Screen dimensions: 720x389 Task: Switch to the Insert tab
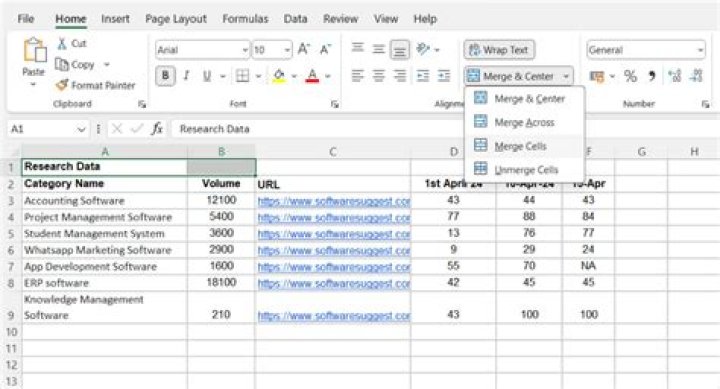click(x=115, y=19)
